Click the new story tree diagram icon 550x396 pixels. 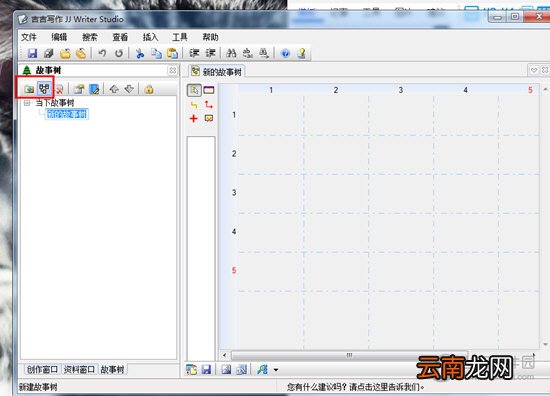coord(44,88)
